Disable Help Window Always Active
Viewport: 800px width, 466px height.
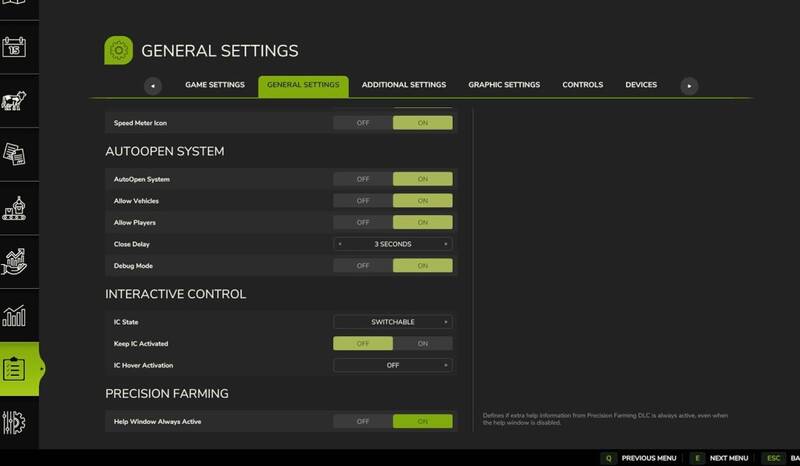click(x=362, y=422)
